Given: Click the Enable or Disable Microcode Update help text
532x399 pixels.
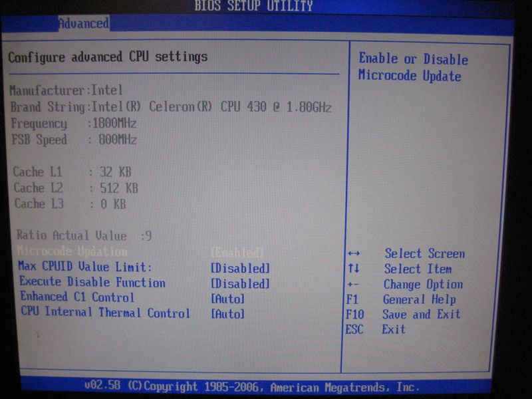Looking at the screenshot, I should (413, 67).
